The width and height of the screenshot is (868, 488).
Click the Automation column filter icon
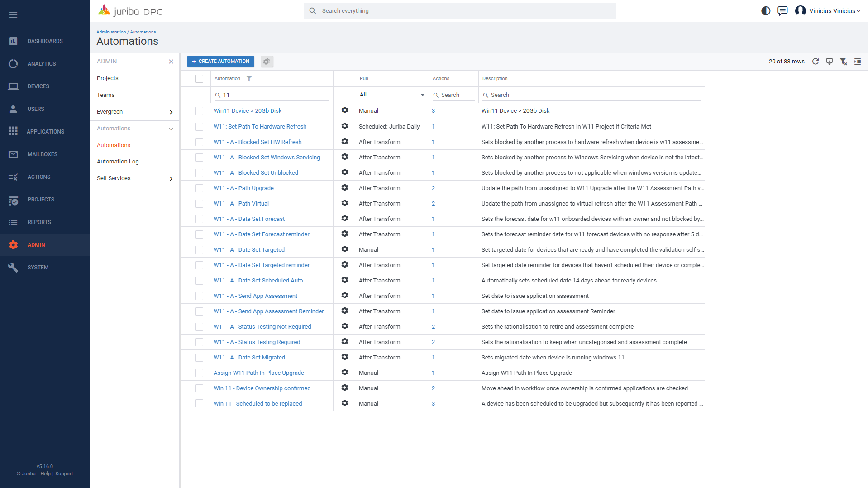coord(249,79)
